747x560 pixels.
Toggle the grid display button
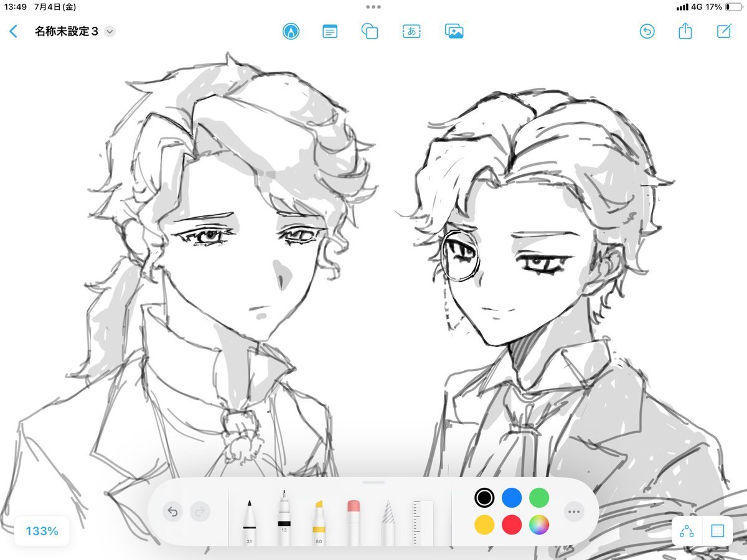[x=718, y=531]
